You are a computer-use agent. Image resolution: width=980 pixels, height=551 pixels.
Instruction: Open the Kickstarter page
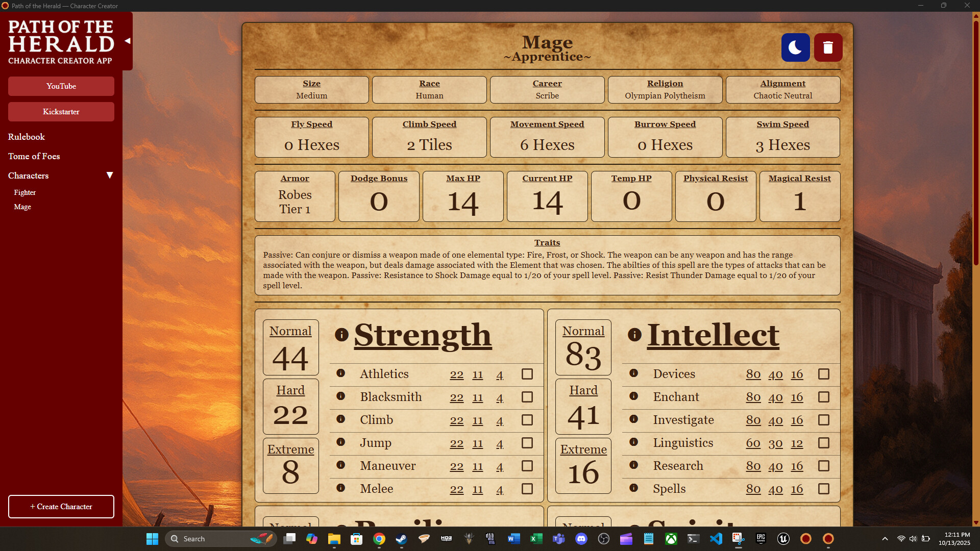point(61,112)
